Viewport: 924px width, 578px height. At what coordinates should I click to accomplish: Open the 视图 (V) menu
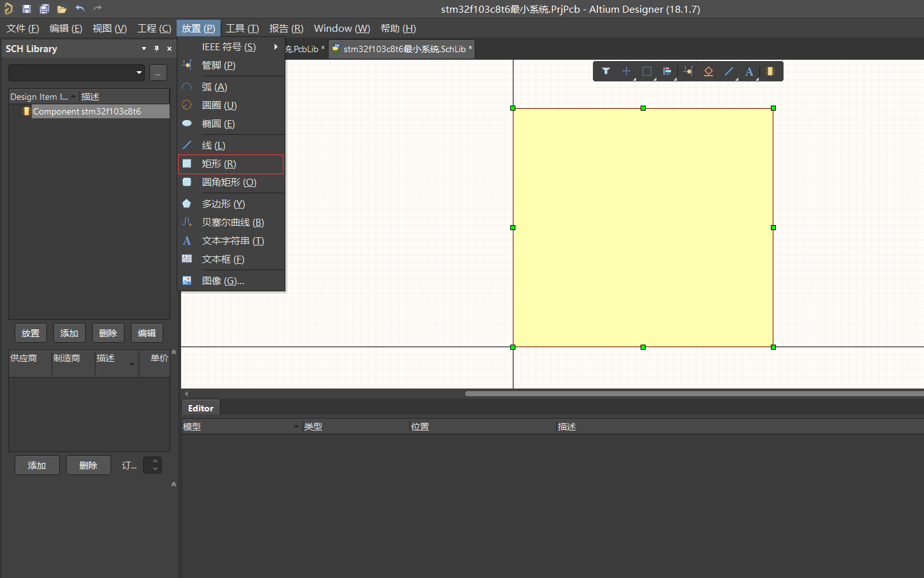pyautogui.click(x=110, y=29)
